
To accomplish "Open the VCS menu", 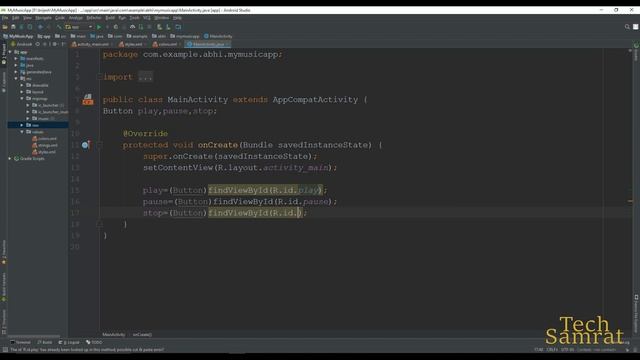I will coord(147,18).
